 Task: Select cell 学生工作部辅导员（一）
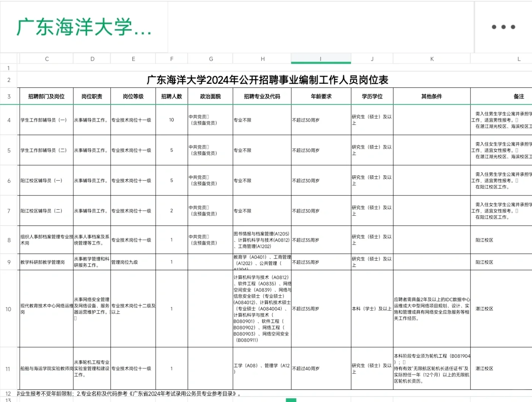pyautogui.click(x=46, y=120)
